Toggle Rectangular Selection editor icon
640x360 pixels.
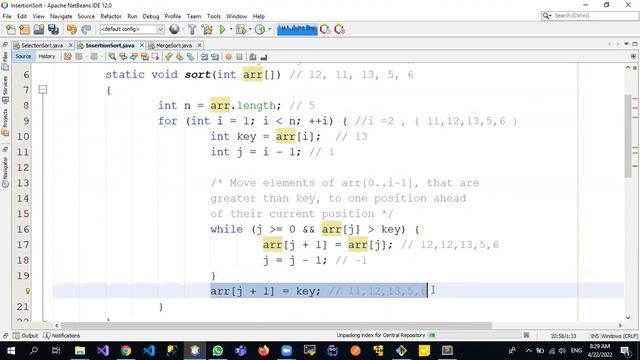(x=156, y=57)
